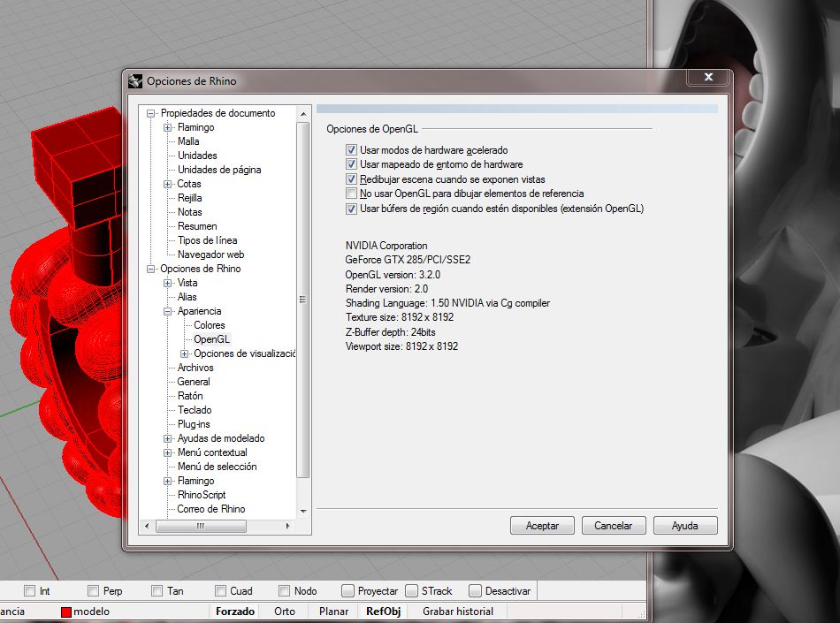Open help with the Ayuda button

click(685, 526)
